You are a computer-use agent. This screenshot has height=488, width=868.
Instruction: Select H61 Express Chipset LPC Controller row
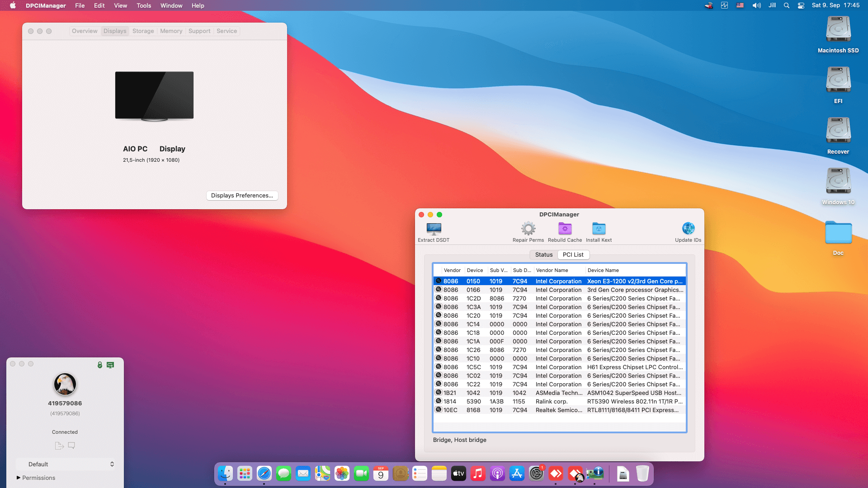[560, 367]
